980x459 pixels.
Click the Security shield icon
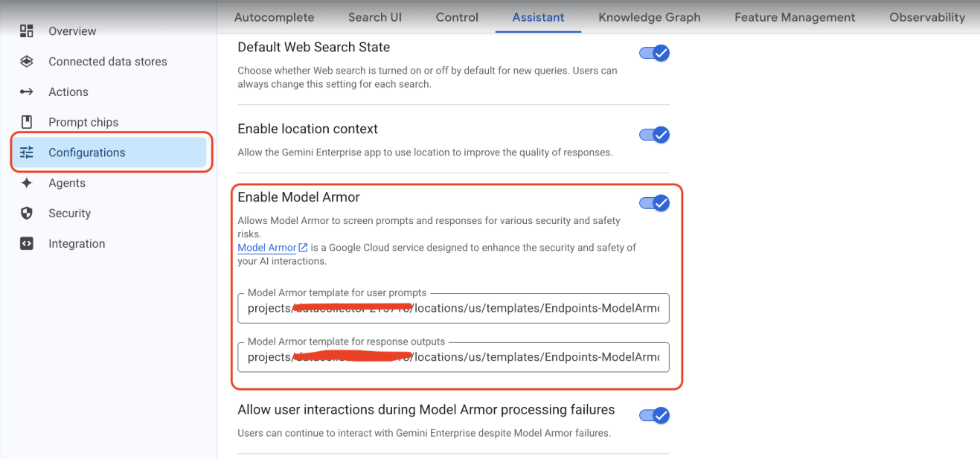[27, 214]
